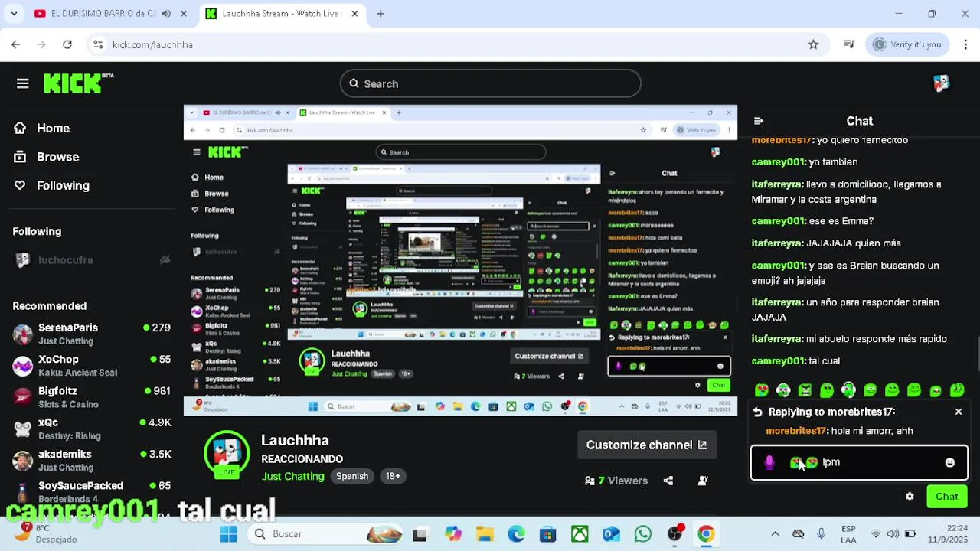Open the user profile avatar menu
The height and width of the screenshot is (551, 980).
point(941,83)
